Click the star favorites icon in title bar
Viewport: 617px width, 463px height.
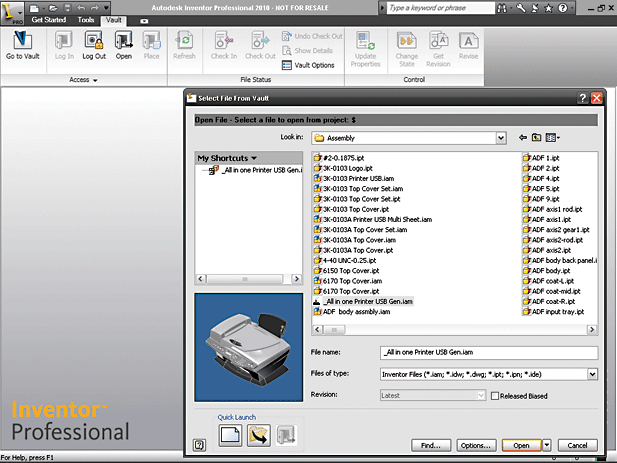pos(548,8)
